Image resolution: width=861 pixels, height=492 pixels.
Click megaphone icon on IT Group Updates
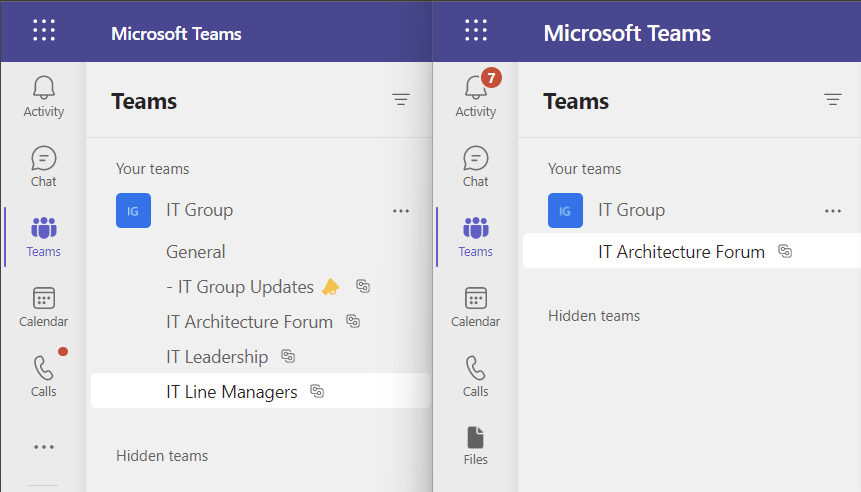[331, 287]
